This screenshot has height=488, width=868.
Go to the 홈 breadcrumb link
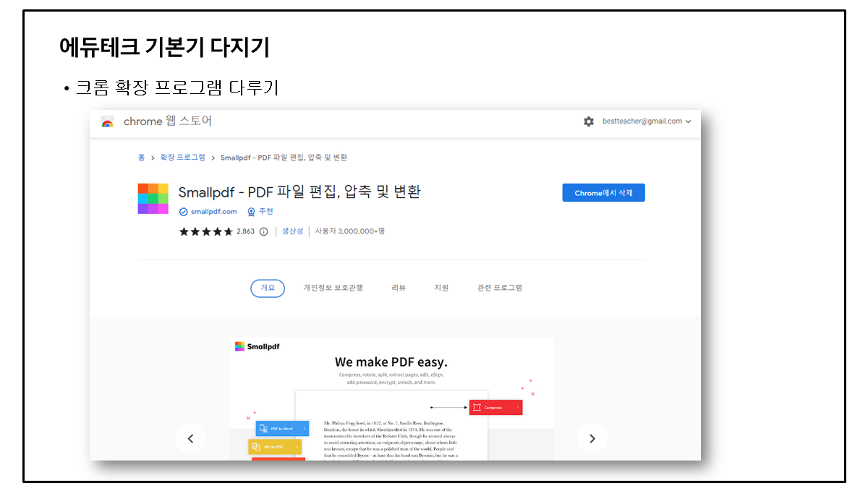[142, 158]
